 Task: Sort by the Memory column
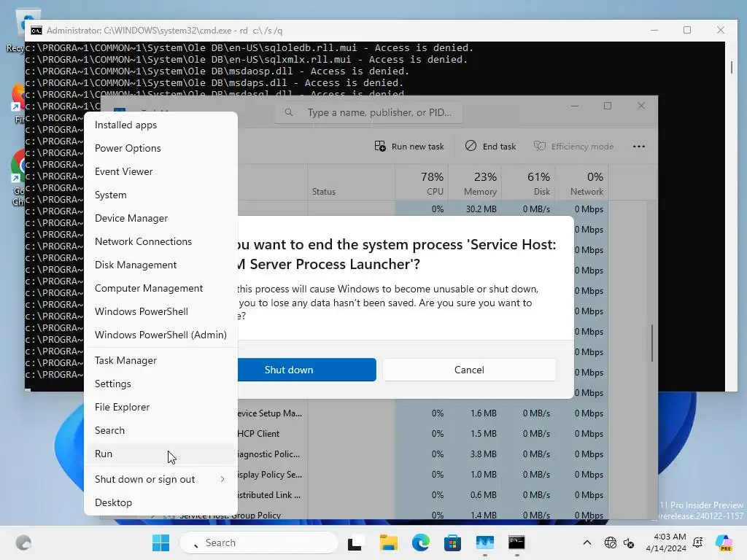click(475, 183)
